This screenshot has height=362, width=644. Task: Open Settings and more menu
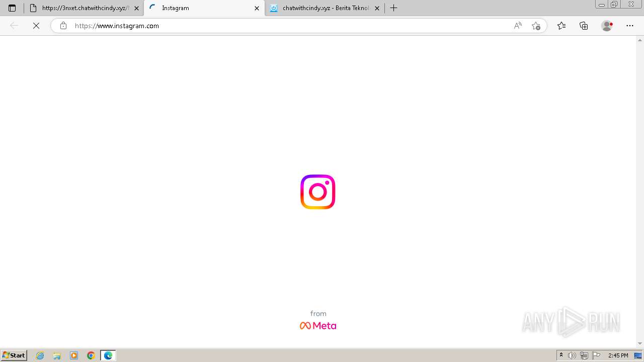coord(630,26)
